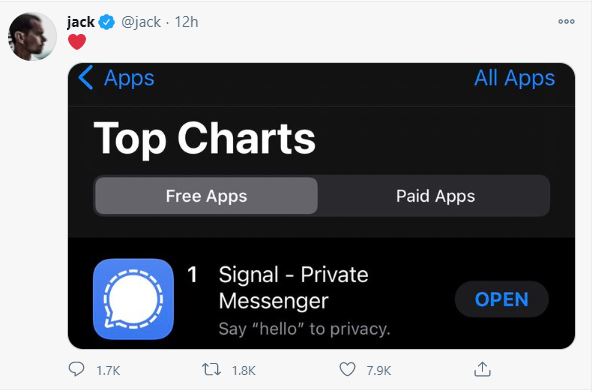Click the red heart emoji in tweet
The image size is (593, 392).
(77, 42)
